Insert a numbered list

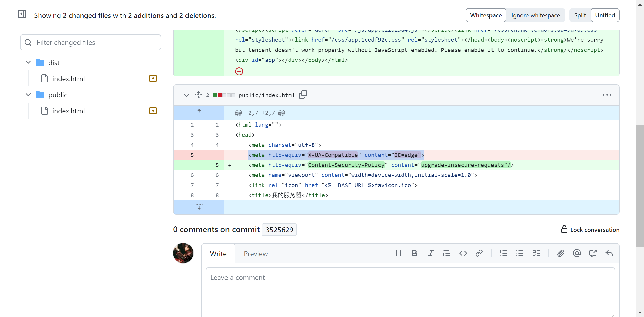pyautogui.click(x=503, y=253)
